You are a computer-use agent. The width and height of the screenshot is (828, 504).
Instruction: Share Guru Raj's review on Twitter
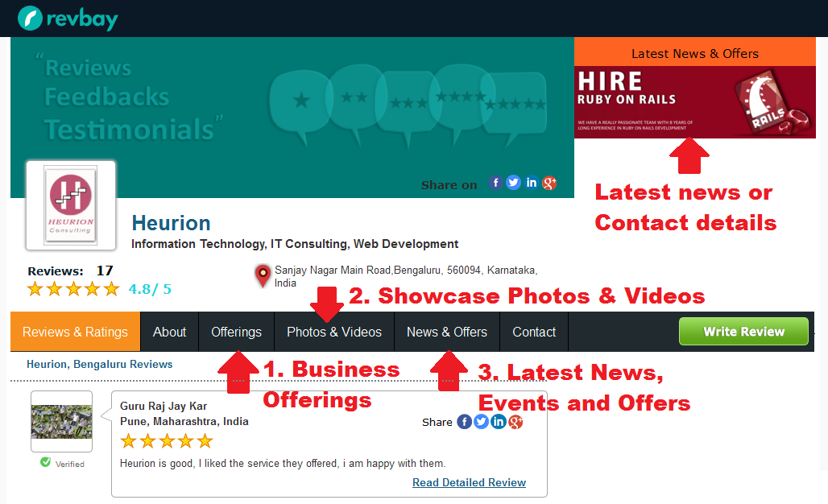[x=481, y=422]
